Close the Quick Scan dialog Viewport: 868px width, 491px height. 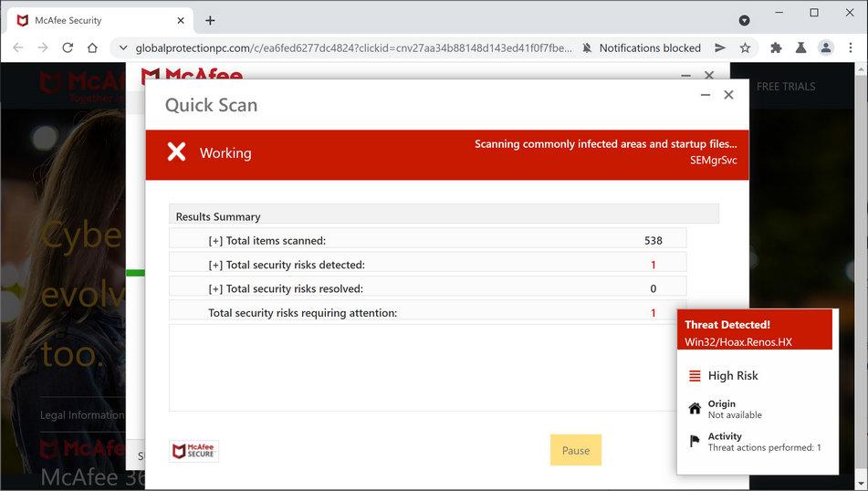pos(728,95)
